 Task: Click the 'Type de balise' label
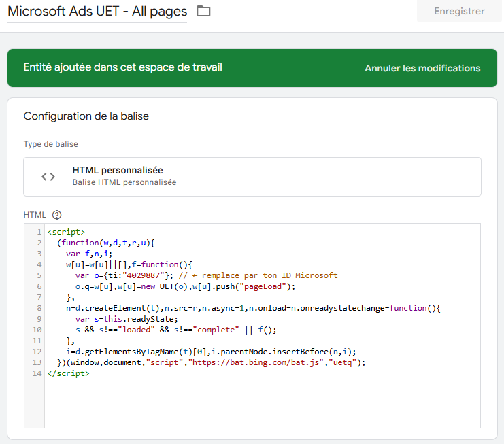pyautogui.click(x=51, y=144)
